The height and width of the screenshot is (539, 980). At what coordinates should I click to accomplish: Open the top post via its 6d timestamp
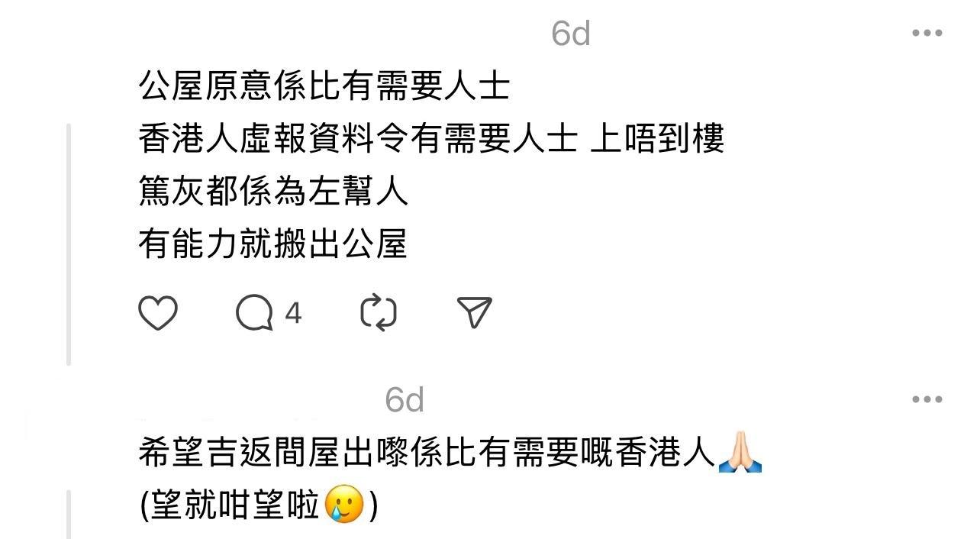[571, 34]
